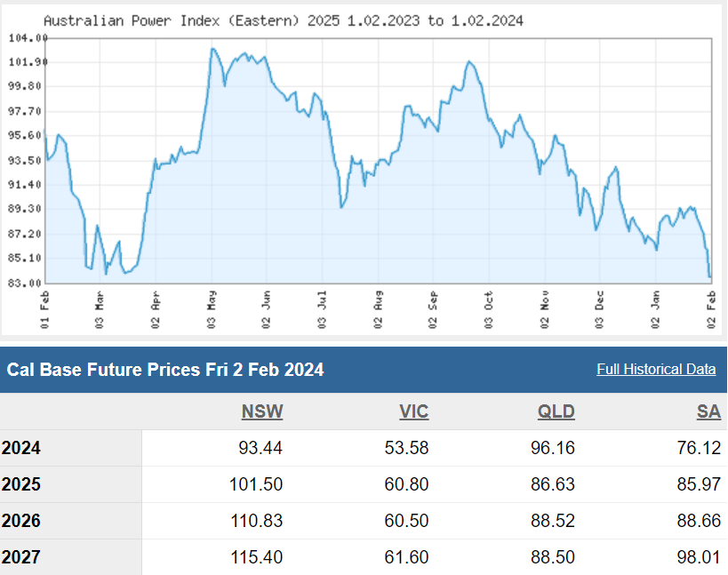Viewport: 728px width, 575px height.
Task: Select the SA 2027 price 98.01
Action: coord(699,557)
